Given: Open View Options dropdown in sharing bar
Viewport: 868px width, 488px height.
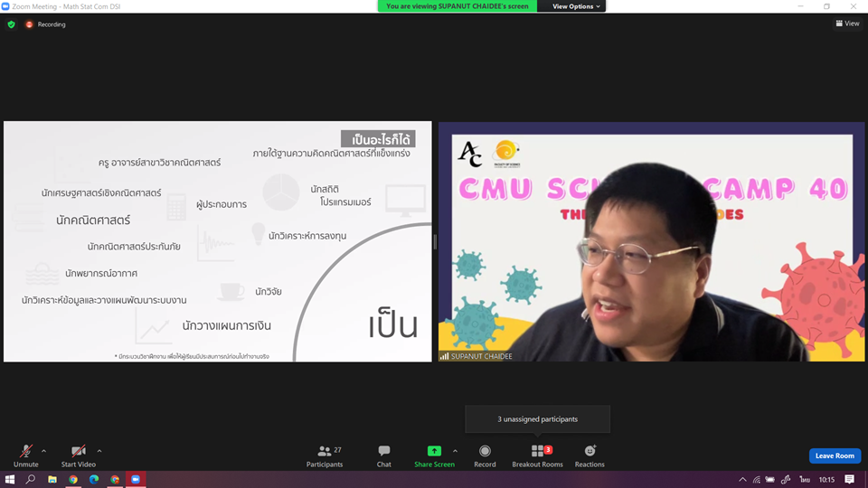Looking at the screenshot, I should [x=575, y=6].
